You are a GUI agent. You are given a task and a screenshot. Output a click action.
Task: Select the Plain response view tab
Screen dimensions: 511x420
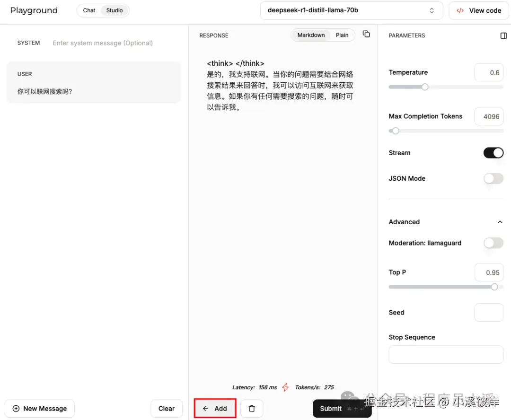tap(342, 35)
